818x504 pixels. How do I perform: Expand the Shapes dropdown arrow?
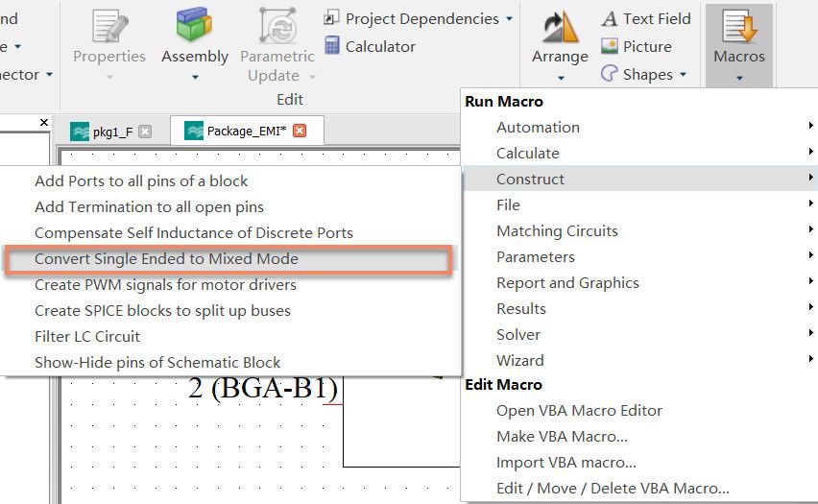pyautogui.click(x=683, y=75)
